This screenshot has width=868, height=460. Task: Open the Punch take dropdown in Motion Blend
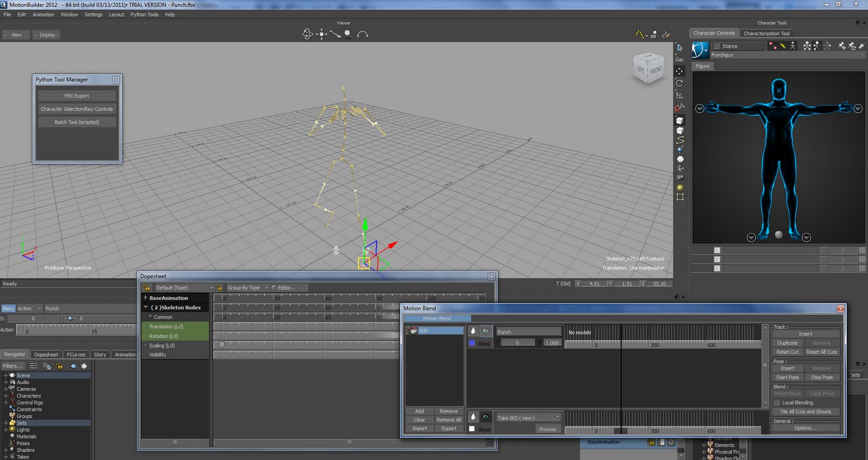tap(528, 331)
